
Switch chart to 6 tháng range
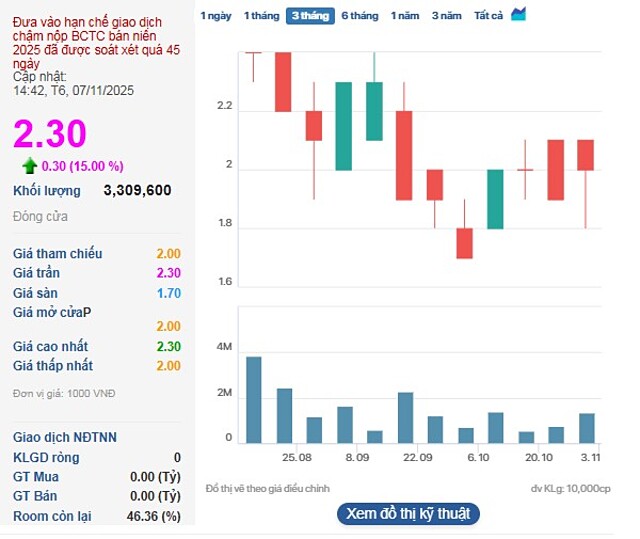(359, 16)
